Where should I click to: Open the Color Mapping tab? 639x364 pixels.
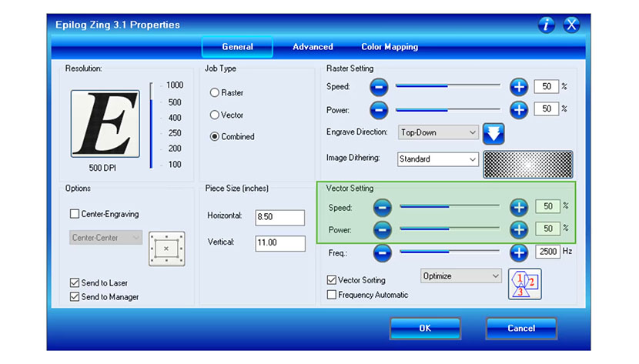pyautogui.click(x=390, y=47)
